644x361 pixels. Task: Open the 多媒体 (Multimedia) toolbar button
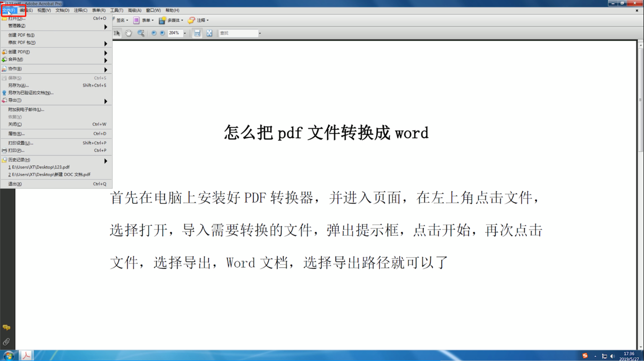pyautogui.click(x=171, y=20)
